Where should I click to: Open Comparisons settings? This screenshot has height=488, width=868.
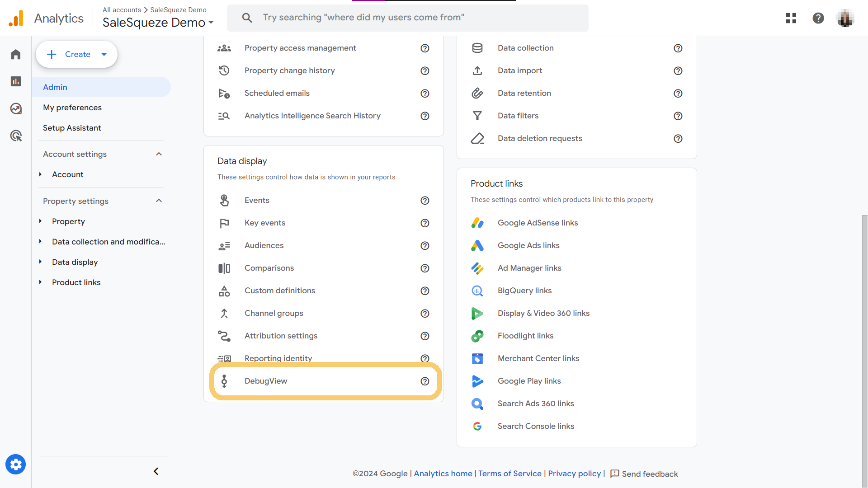click(x=269, y=268)
